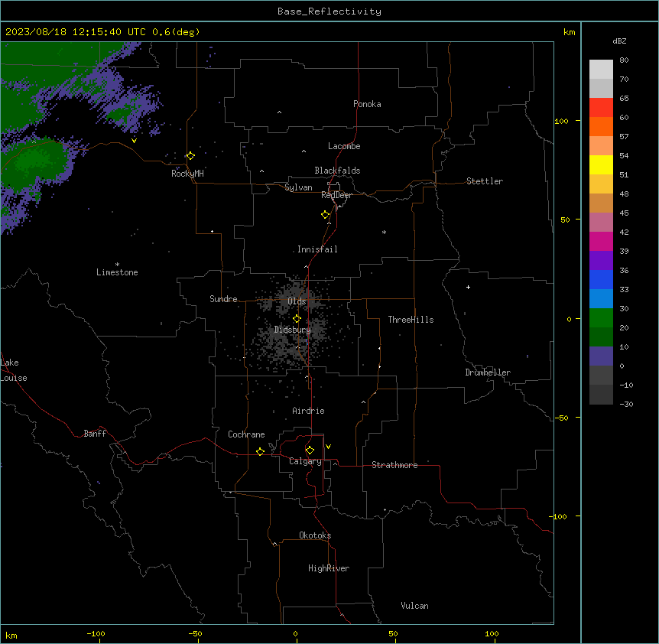The image size is (659, 644).
Task: Select the Lacombe label on the map
Action: point(344,146)
